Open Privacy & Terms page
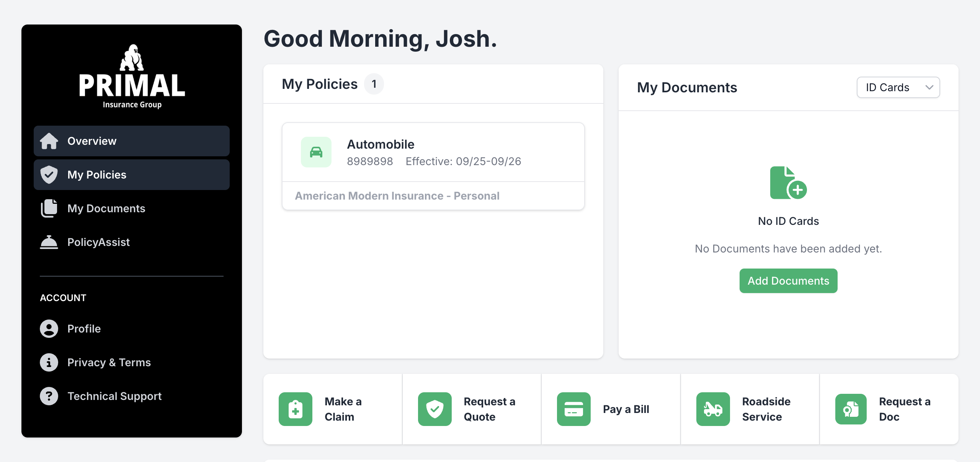The image size is (980, 462). pyautogui.click(x=109, y=362)
